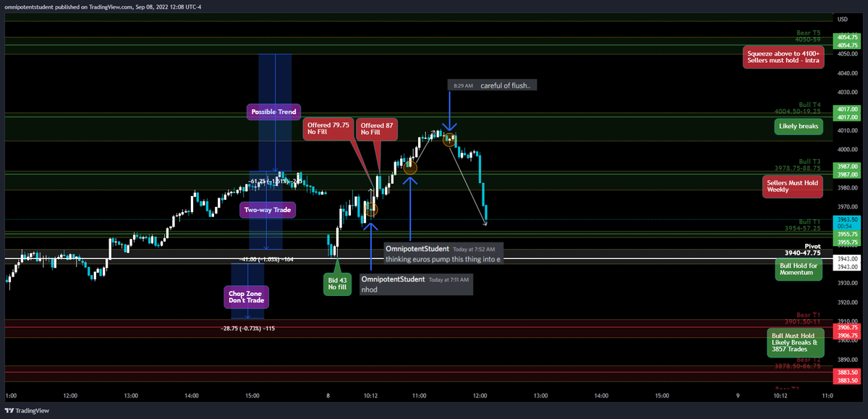
Task: Click OmnipotentStudent name at 7:11 AM
Action: [x=393, y=279]
